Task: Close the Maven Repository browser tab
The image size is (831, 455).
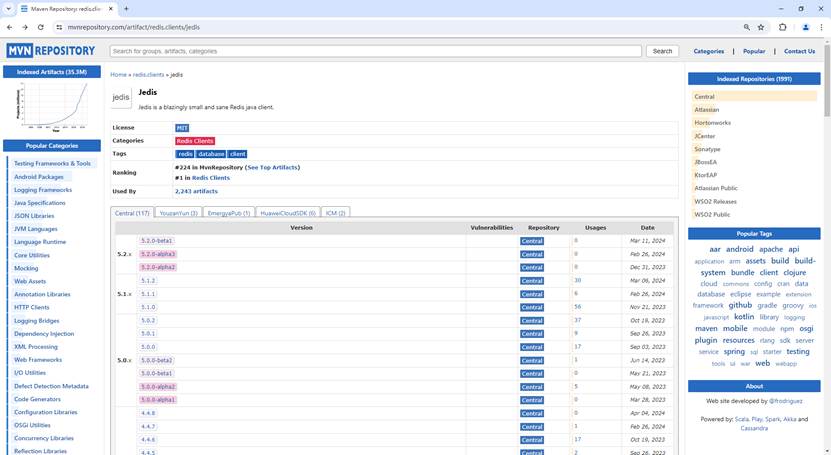Action: [x=111, y=8]
